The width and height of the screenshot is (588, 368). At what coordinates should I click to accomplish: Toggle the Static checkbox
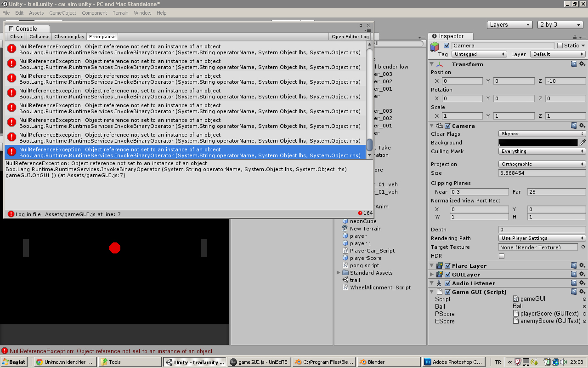pyautogui.click(x=560, y=46)
